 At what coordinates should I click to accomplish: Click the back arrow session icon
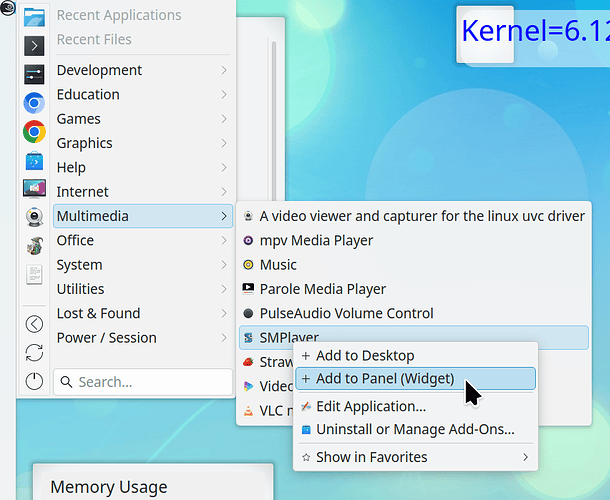(x=34, y=324)
